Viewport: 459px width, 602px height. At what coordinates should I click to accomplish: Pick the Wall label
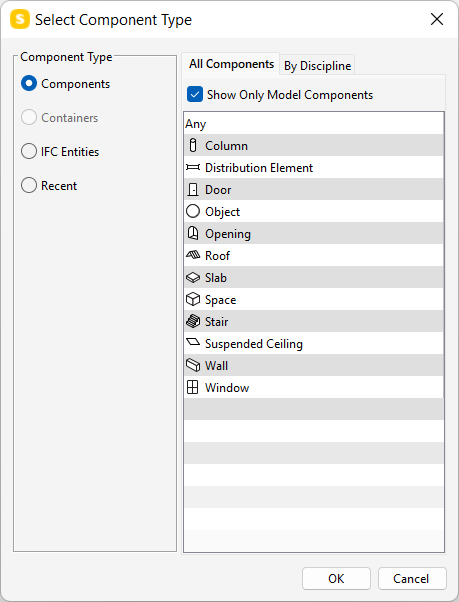216,366
